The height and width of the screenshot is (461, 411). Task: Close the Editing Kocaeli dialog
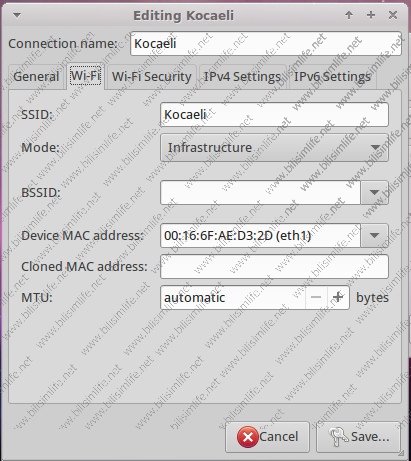[393, 15]
